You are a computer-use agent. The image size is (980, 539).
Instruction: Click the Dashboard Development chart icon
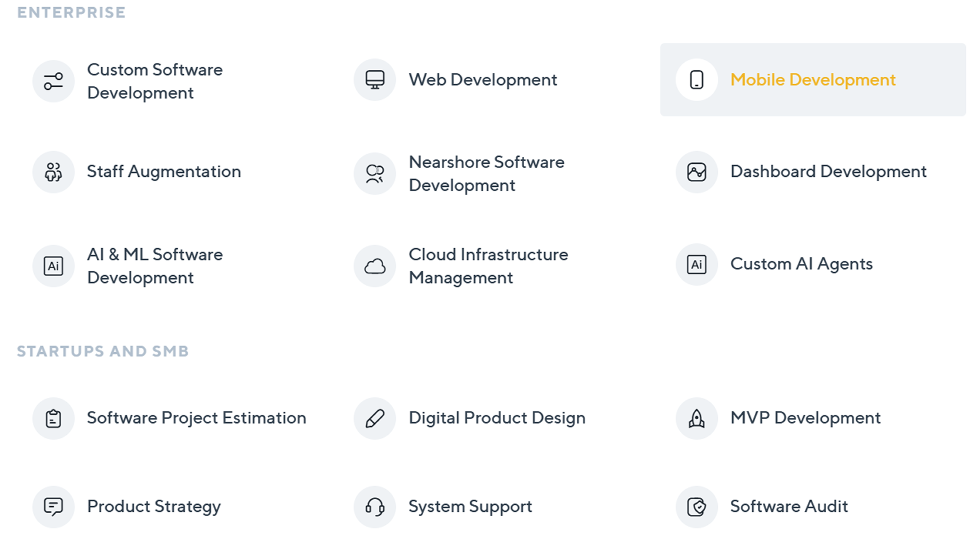pyautogui.click(x=696, y=172)
